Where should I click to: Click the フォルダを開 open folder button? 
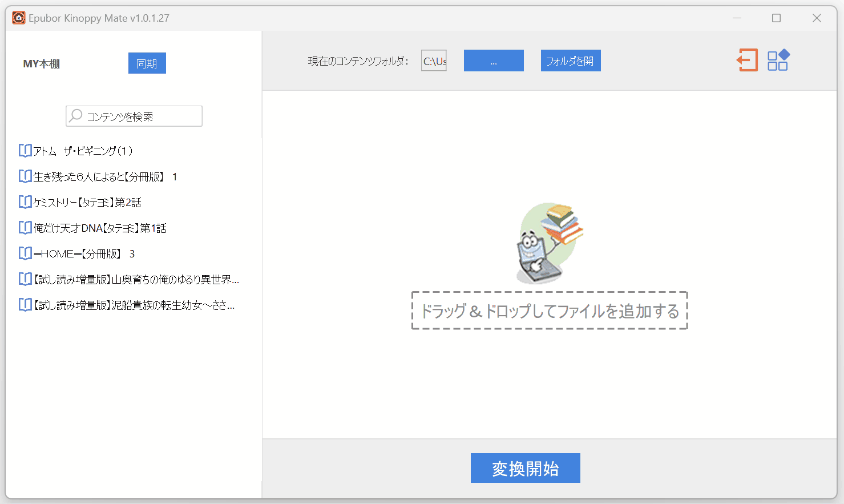(571, 61)
